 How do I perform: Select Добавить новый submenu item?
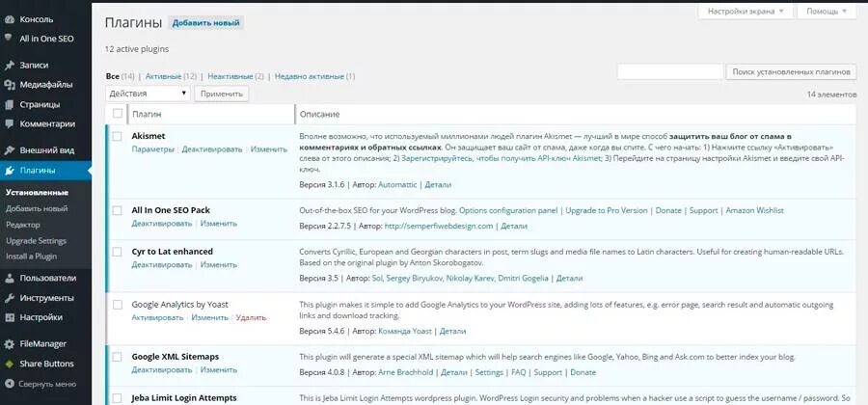coord(37,208)
